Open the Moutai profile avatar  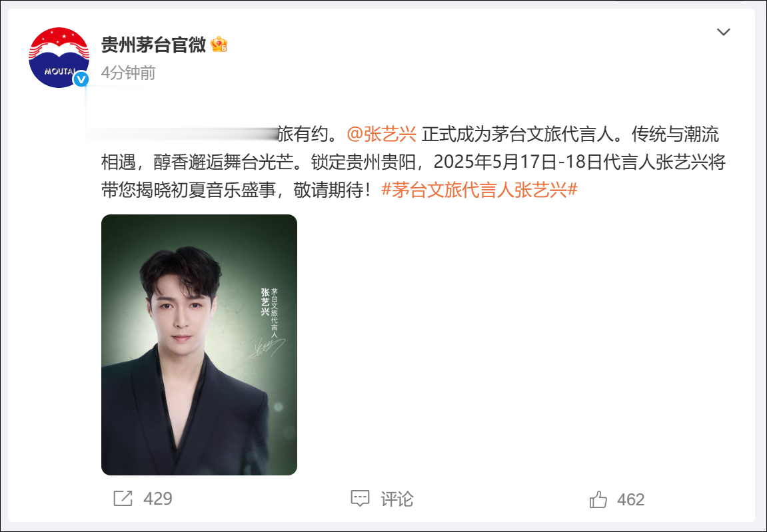(59, 58)
